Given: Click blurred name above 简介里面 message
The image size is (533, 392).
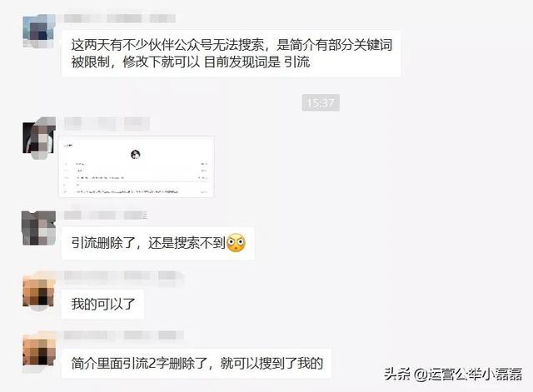Looking at the screenshot, I should (x=123, y=335).
